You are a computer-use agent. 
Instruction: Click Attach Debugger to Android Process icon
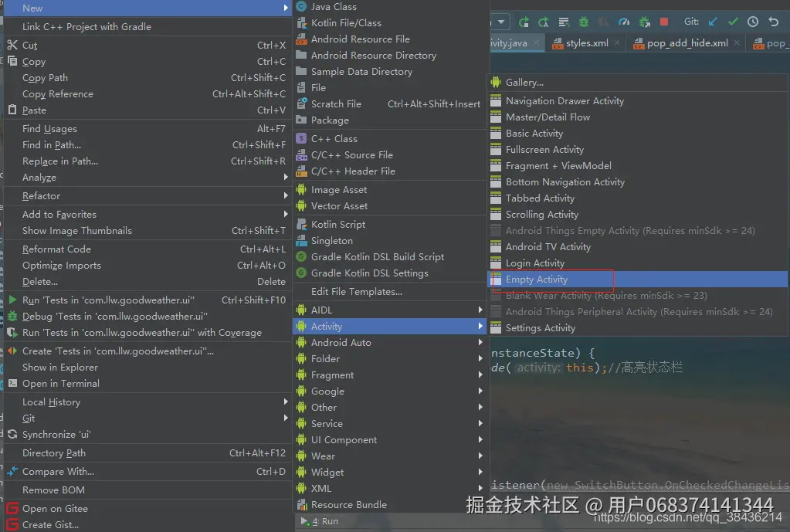(644, 22)
